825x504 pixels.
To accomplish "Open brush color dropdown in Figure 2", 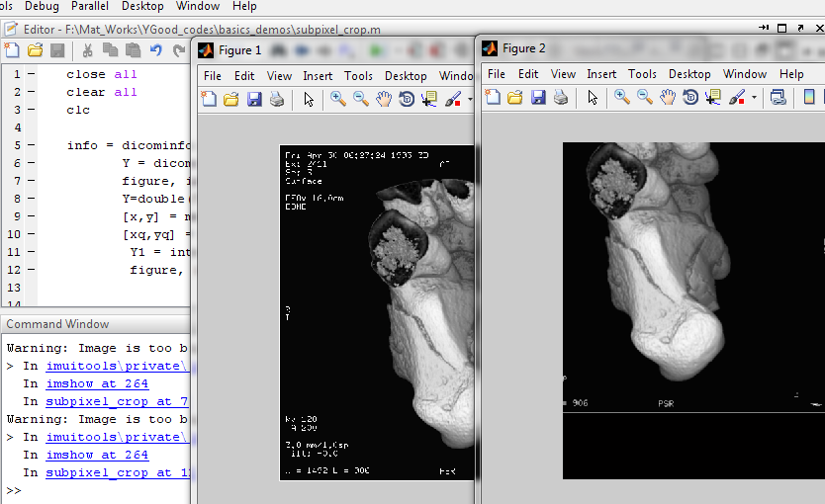I will click(754, 97).
